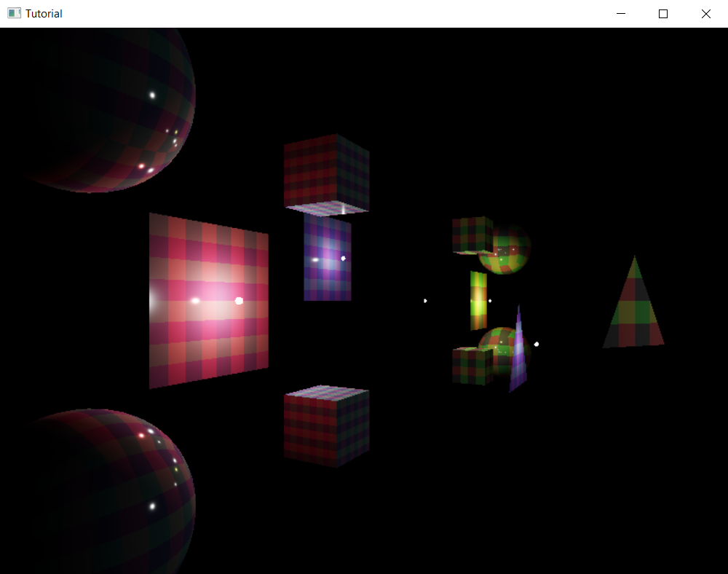728x574 pixels.
Task: Maximize the Tutorial window
Action: point(662,13)
